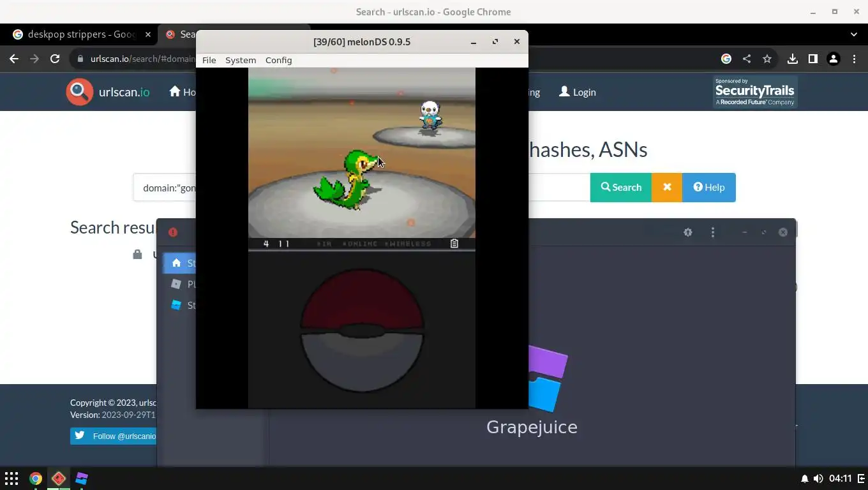868x490 pixels.
Task: Open the SecurityTrails sponsor banner
Action: 755,92
